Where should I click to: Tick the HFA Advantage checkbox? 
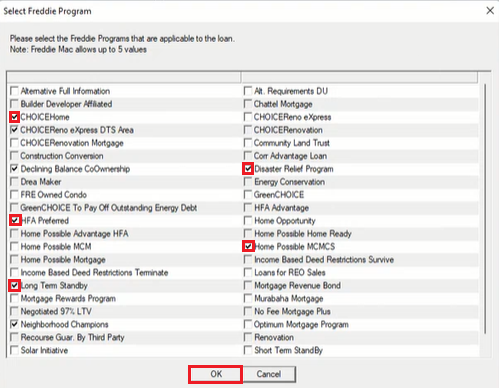click(248, 208)
